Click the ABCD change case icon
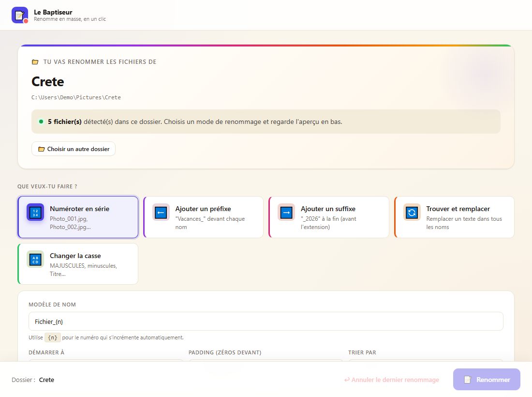 [x=35, y=260]
